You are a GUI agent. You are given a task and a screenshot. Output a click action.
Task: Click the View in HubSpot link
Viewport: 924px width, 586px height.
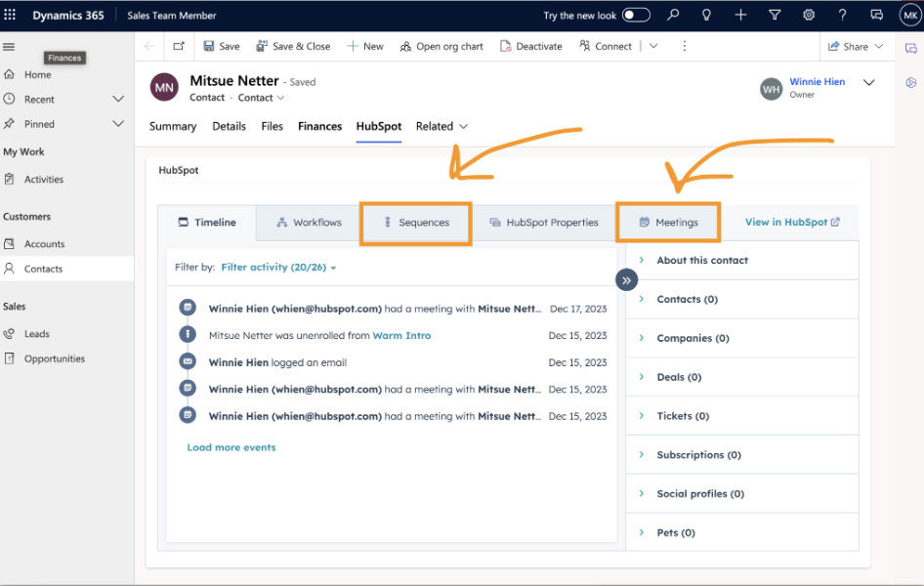click(x=792, y=222)
